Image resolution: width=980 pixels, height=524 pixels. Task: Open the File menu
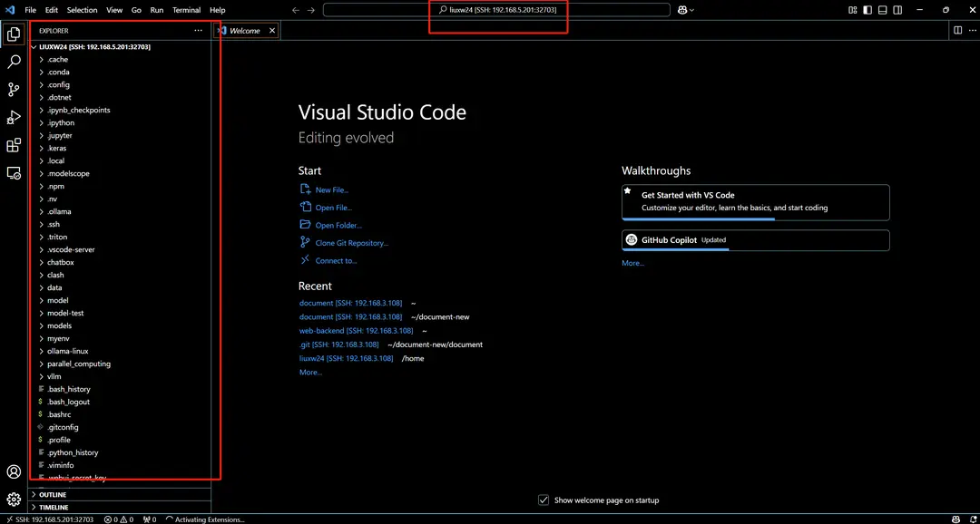[30, 10]
